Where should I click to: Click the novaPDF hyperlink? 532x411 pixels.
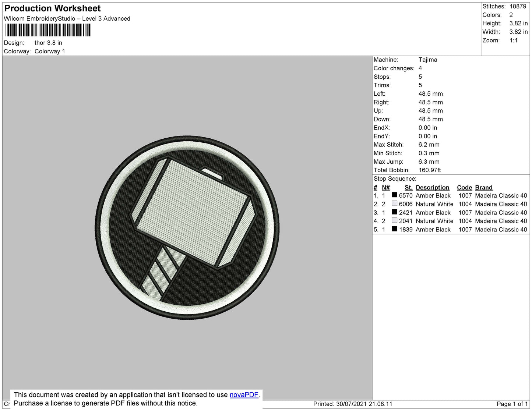coord(244,395)
